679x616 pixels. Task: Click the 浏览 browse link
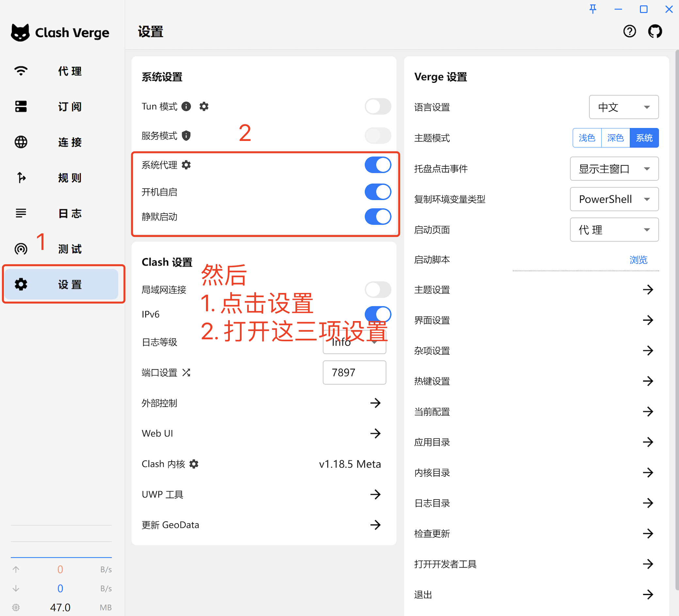638,259
